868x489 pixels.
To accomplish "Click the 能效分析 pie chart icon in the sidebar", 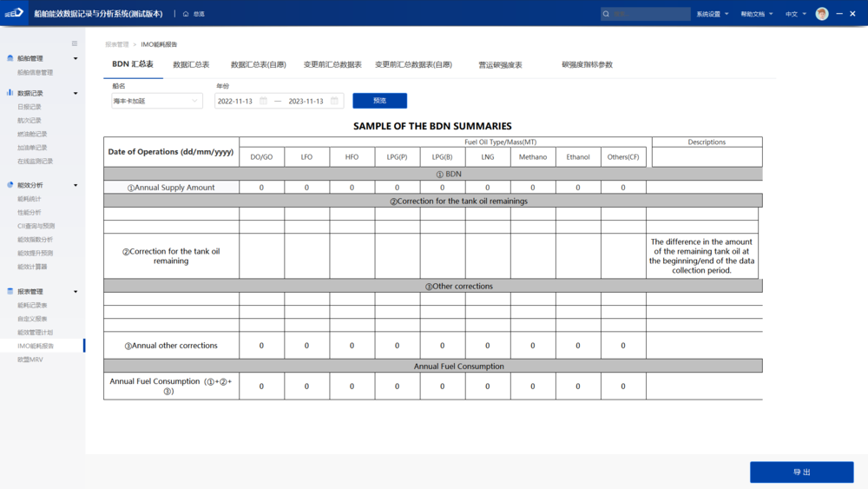I will pos(10,185).
